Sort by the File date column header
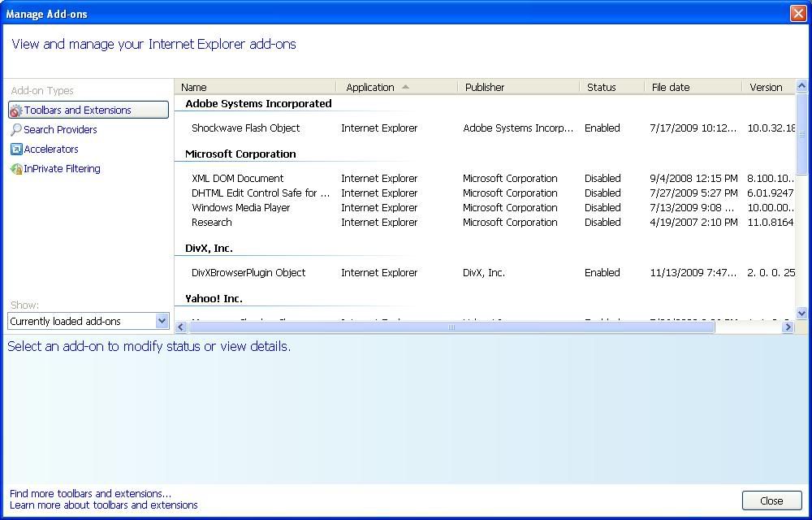The height and width of the screenshot is (520, 812). point(693,87)
